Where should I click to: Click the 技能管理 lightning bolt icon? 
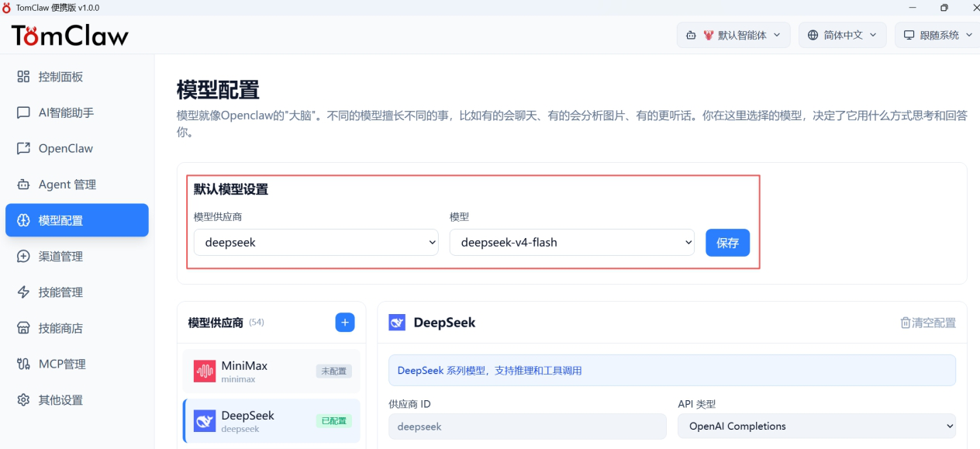(x=23, y=292)
